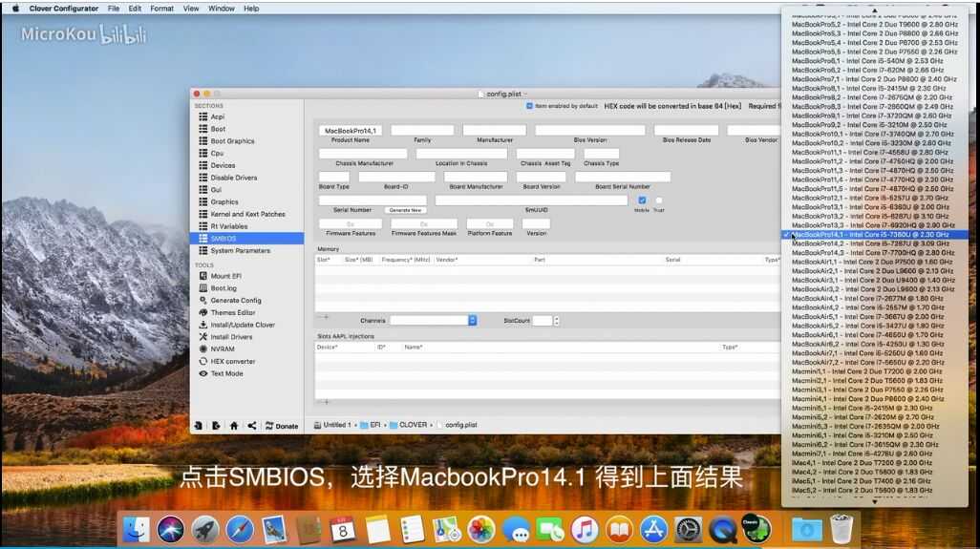
Task: Open Safari from the Dock
Action: pyautogui.click(x=240, y=530)
